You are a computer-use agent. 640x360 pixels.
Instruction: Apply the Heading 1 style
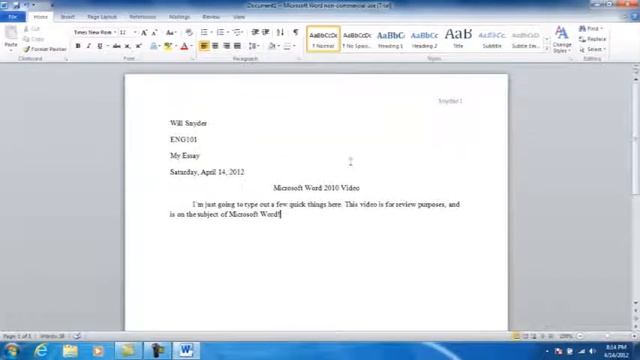point(391,39)
